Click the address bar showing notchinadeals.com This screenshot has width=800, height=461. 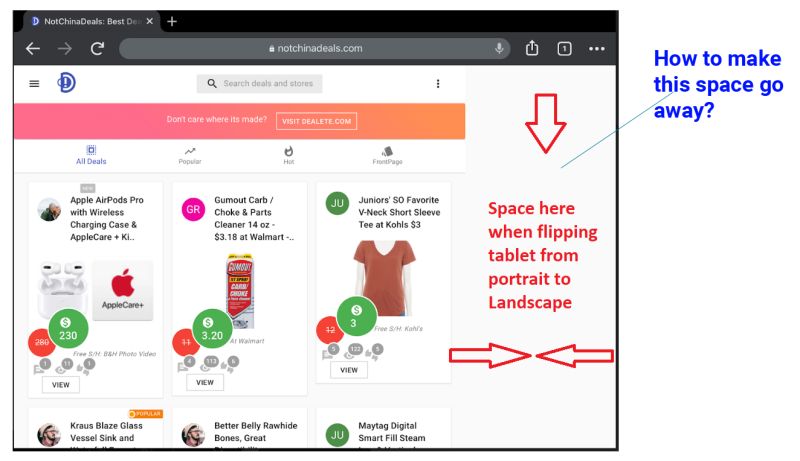[314, 48]
